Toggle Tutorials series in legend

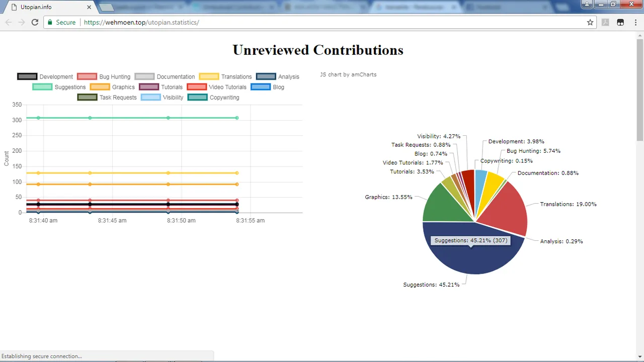[x=161, y=87]
